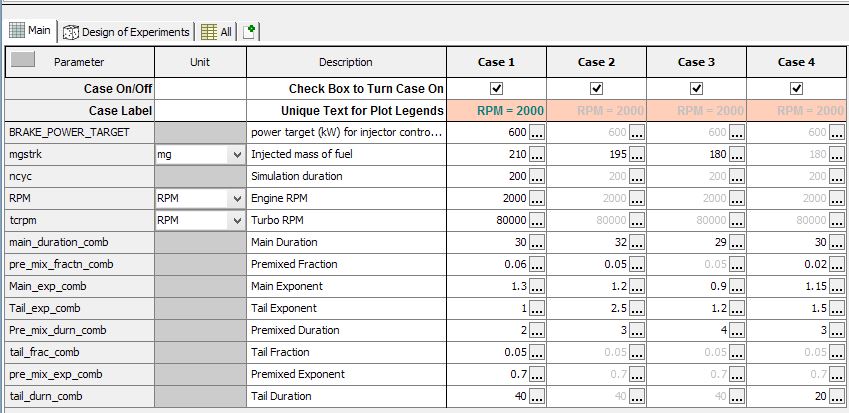Edit the Case 1 label RPM = 2000
849x413 pixels.
pyautogui.click(x=497, y=111)
